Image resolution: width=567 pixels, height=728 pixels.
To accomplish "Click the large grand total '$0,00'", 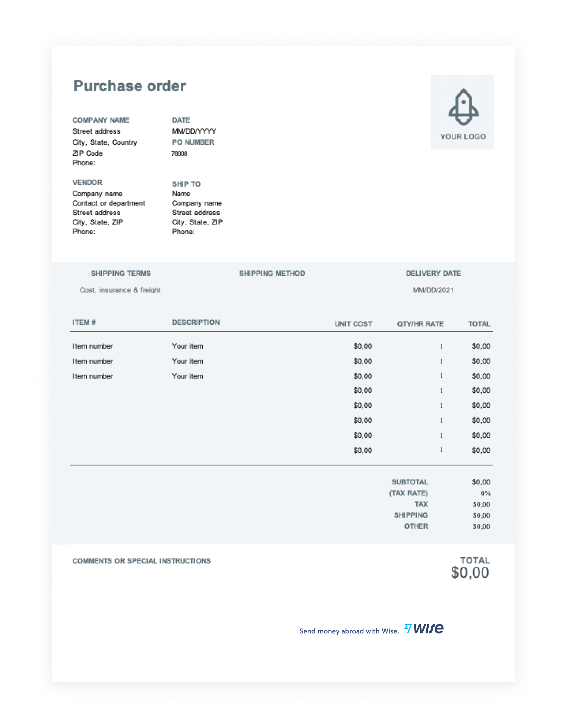I will point(470,573).
